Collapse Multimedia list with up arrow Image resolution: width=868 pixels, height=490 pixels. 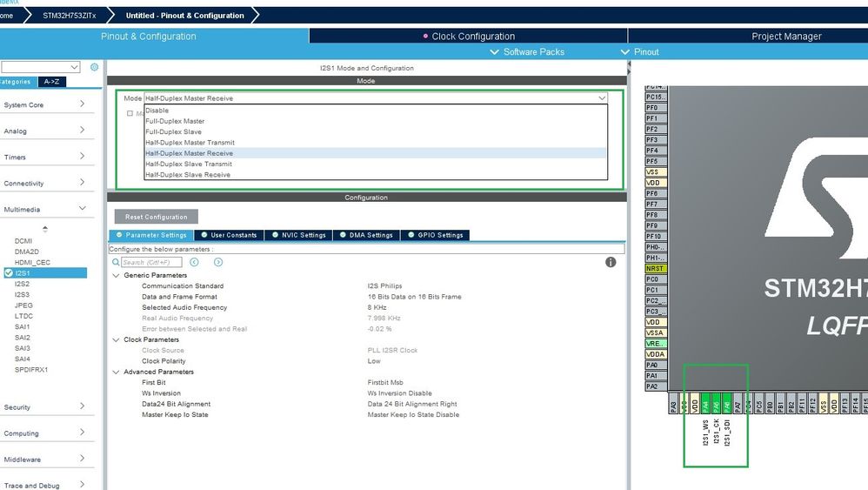(x=45, y=229)
